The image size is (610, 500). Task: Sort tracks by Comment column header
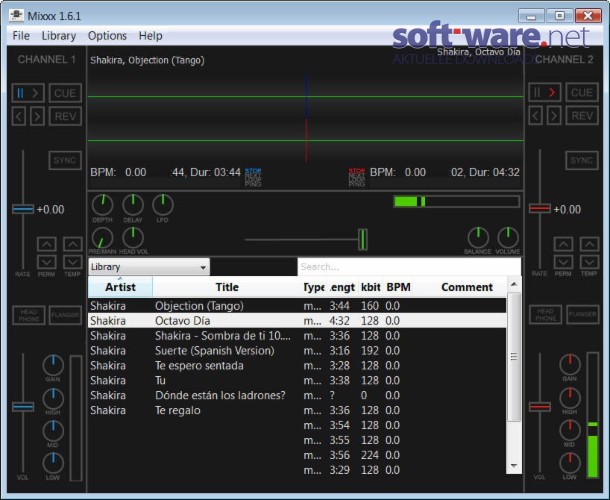tap(467, 287)
